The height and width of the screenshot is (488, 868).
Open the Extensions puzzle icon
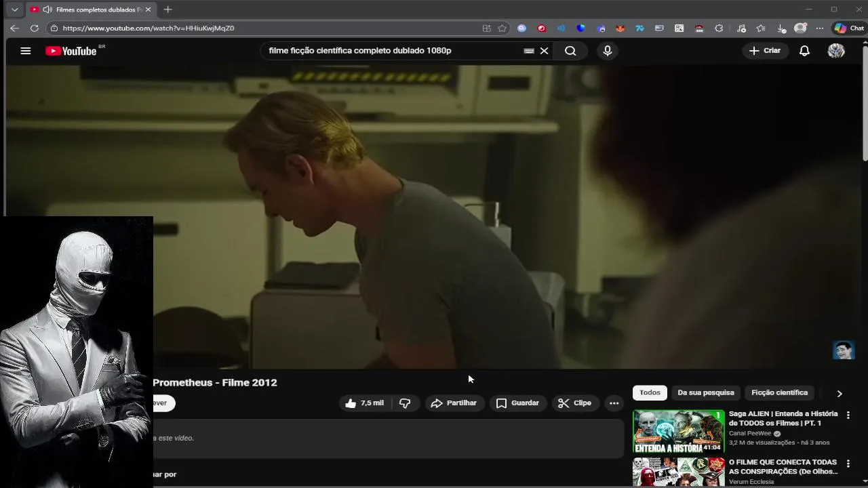pyautogui.click(x=719, y=28)
